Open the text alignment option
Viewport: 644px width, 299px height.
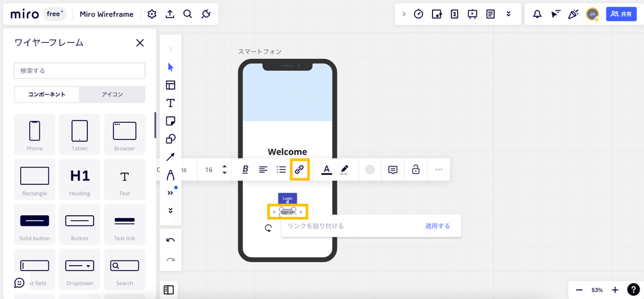coord(263,170)
